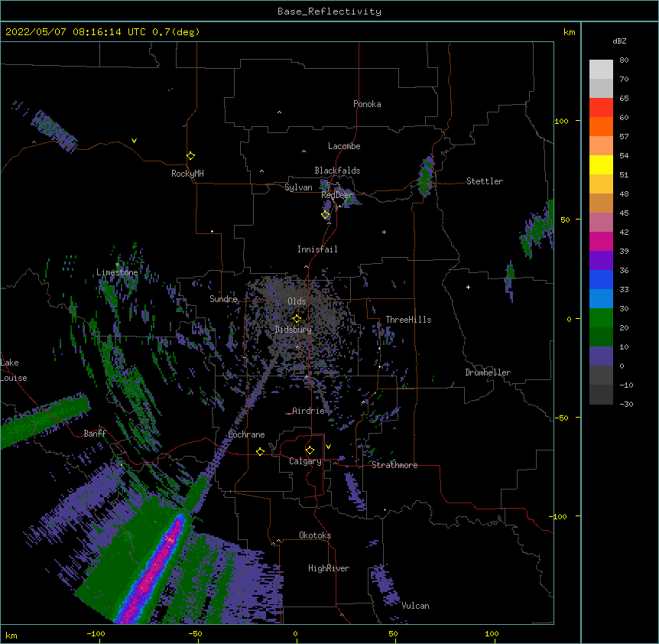Viewport: 659px width, 644px height.
Task: Click the RedDeer city label
Action: click(x=336, y=195)
